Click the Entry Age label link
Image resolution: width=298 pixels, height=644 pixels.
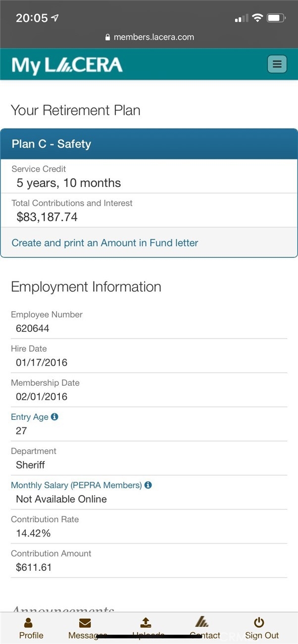point(30,417)
